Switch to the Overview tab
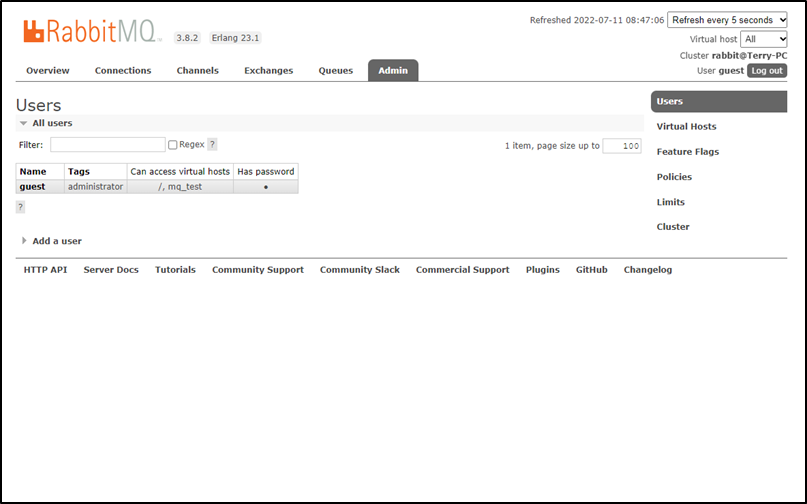 coord(48,71)
